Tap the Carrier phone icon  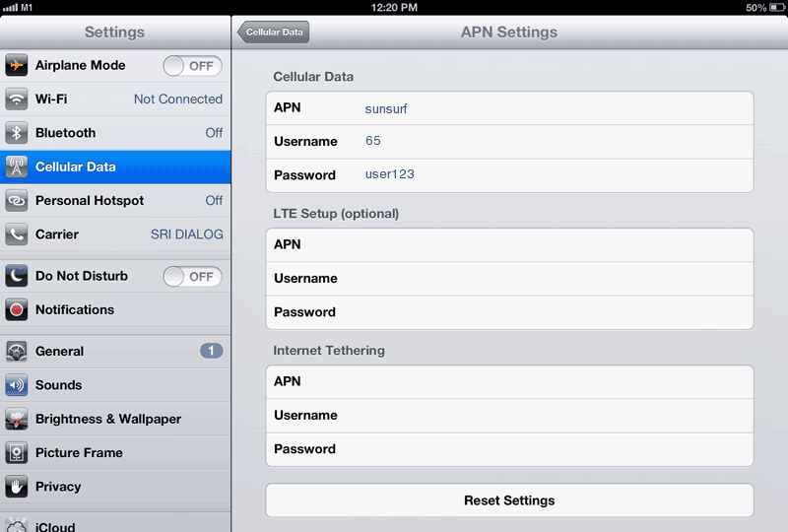(16, 234)
